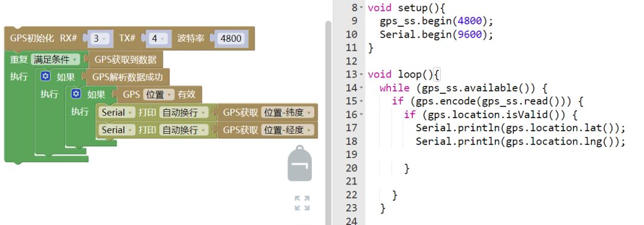
Task: Click the line while (gps_ss.available())
Action: pyautogui.click(x=463, y=88)
